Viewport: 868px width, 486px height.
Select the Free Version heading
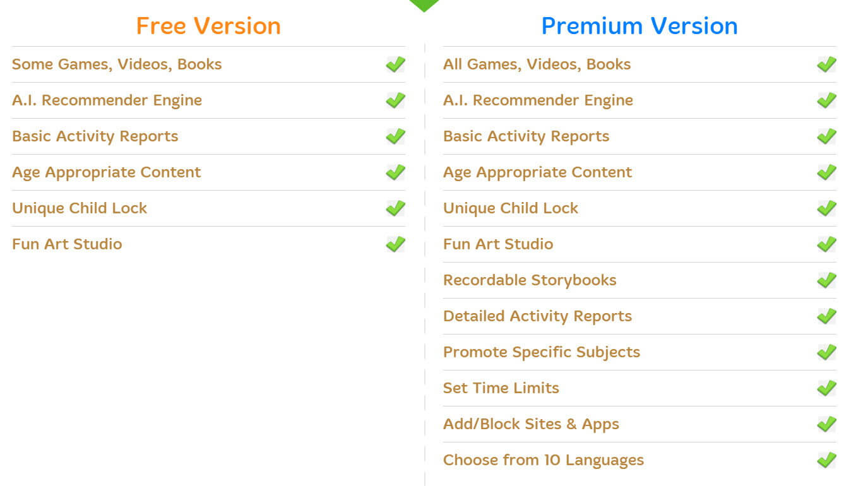[x=208, y=26]
